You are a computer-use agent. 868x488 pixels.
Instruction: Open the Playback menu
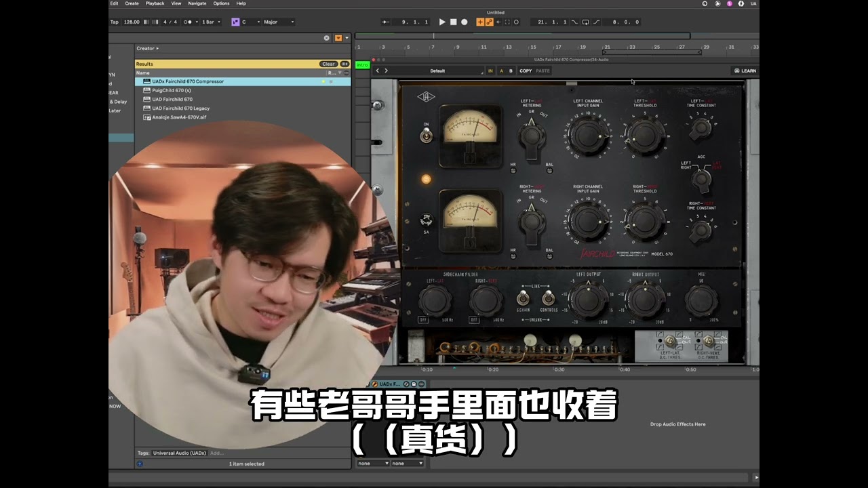pyautogui.click(x=155, y=3)
